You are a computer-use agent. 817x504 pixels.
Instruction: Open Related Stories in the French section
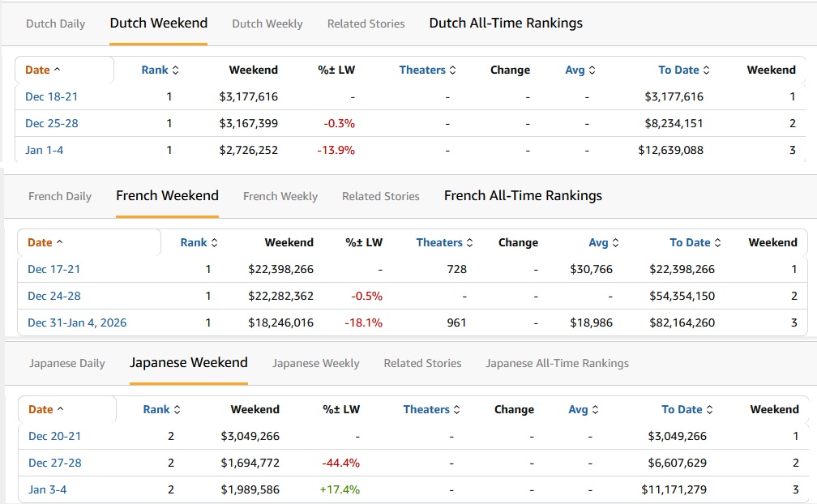tap(381, 196)
